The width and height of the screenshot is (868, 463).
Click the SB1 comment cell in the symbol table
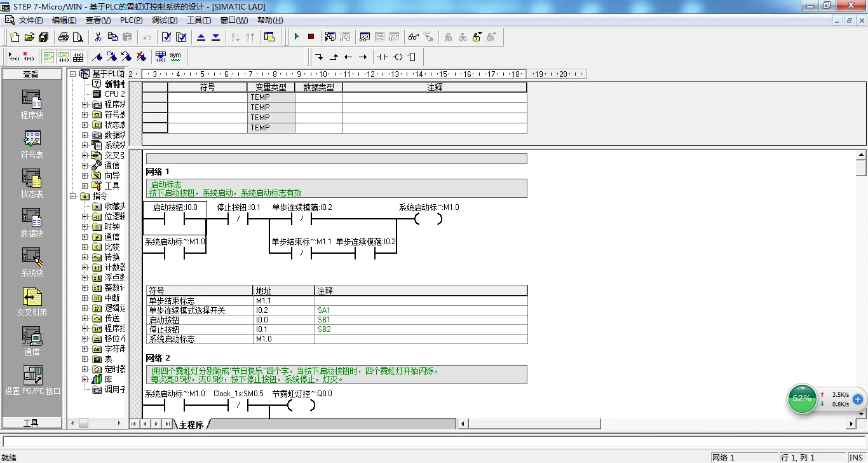click(421, 320)
